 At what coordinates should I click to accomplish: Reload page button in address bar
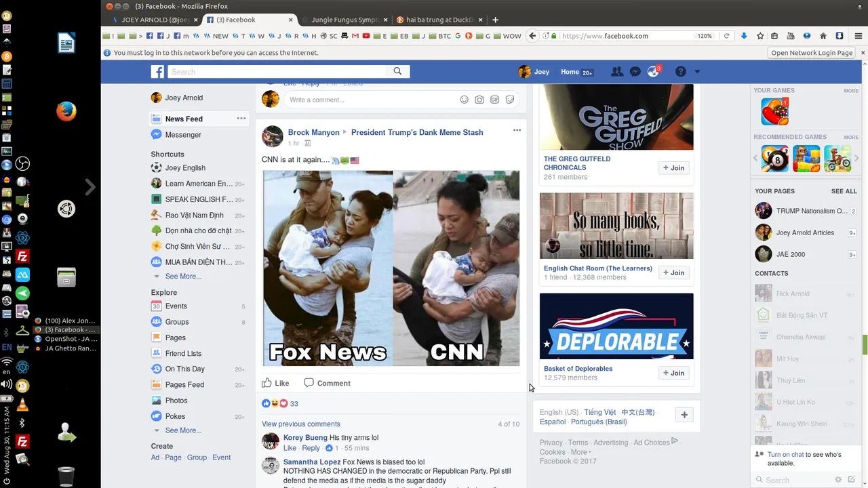726,36
